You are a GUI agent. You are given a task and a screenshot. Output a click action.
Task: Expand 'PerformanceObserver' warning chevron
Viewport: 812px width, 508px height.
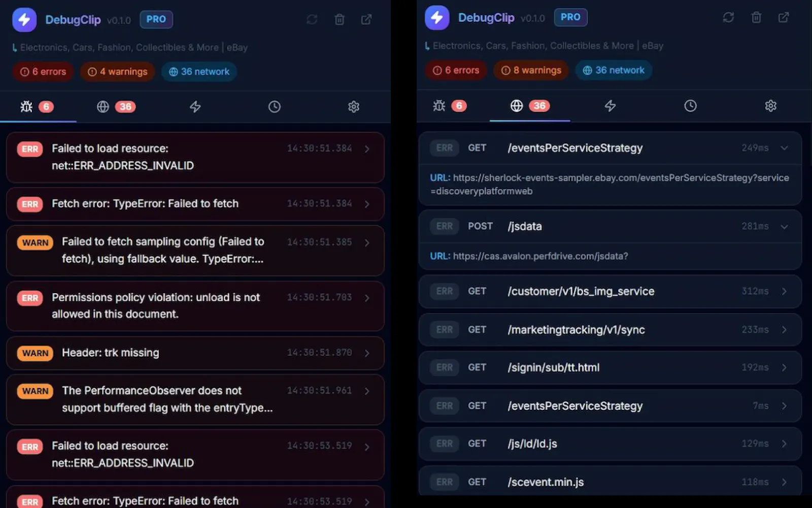pyautogui.click(x=367, y=391)
